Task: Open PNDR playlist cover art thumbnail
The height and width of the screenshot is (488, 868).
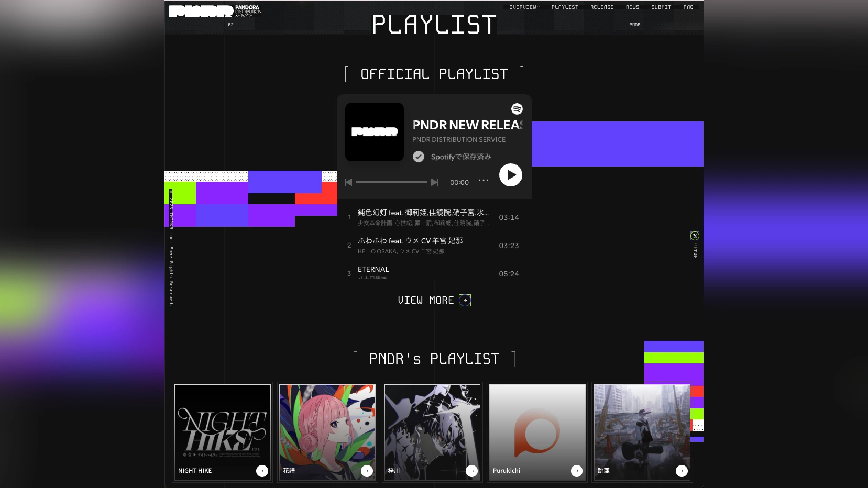Action: coord(375,132)
